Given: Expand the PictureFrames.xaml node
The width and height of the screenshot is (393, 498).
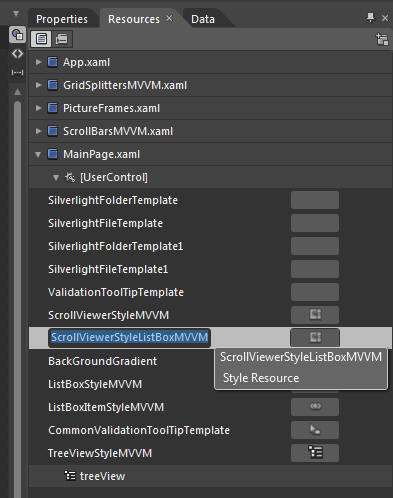Looking at the screenshot, I should (38, 108).
